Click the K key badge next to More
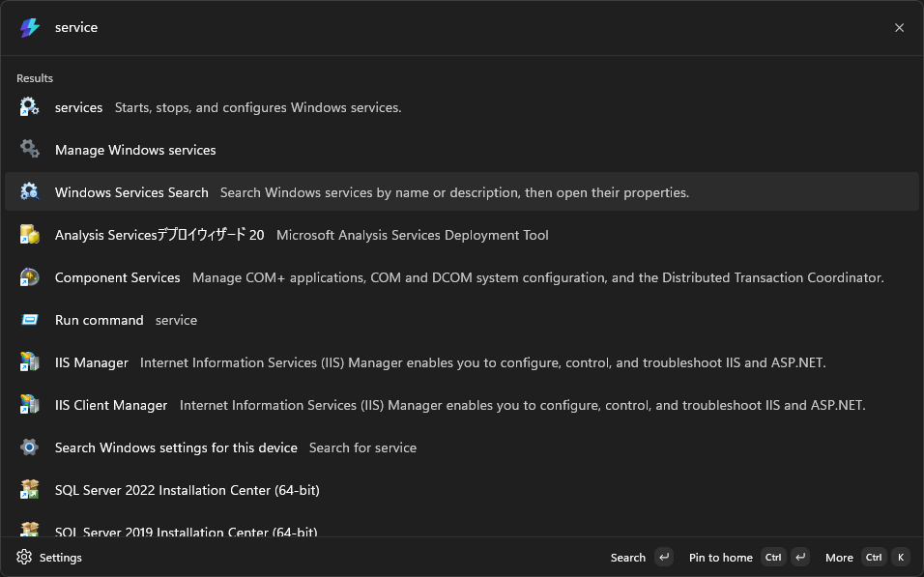 pyautogui.click(x=901, y=557)
